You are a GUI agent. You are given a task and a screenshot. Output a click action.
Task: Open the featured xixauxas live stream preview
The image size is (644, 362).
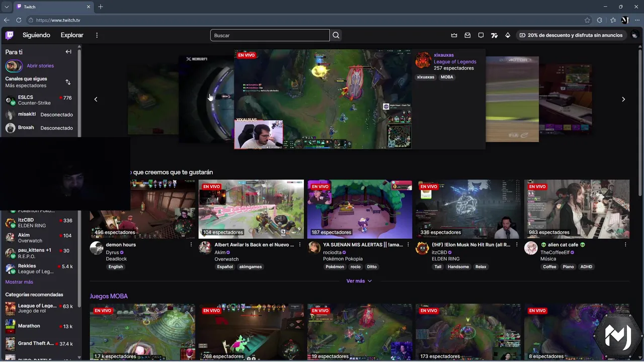tap(323, 99)
